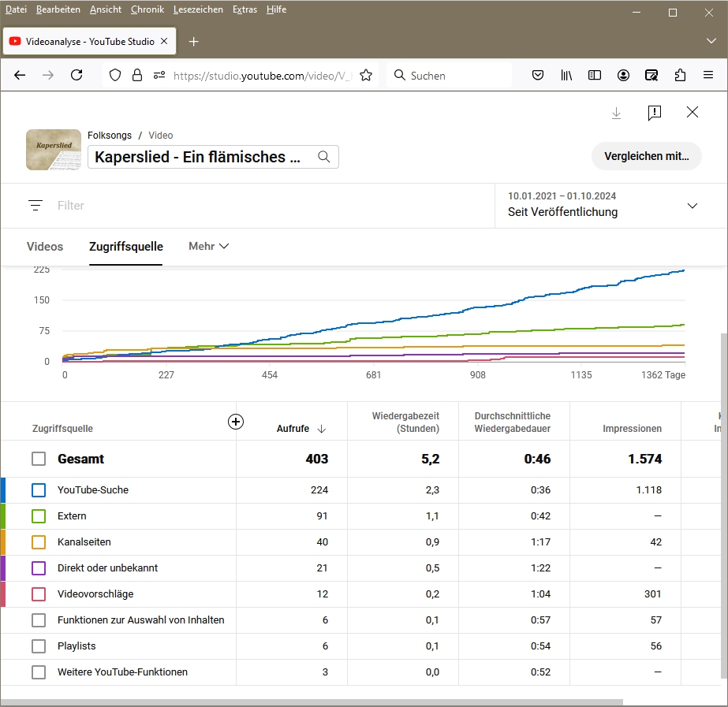Click the Aufrufe column header
Screen dimensions: 728x707
pyautogui.click(x=293, y=429)
